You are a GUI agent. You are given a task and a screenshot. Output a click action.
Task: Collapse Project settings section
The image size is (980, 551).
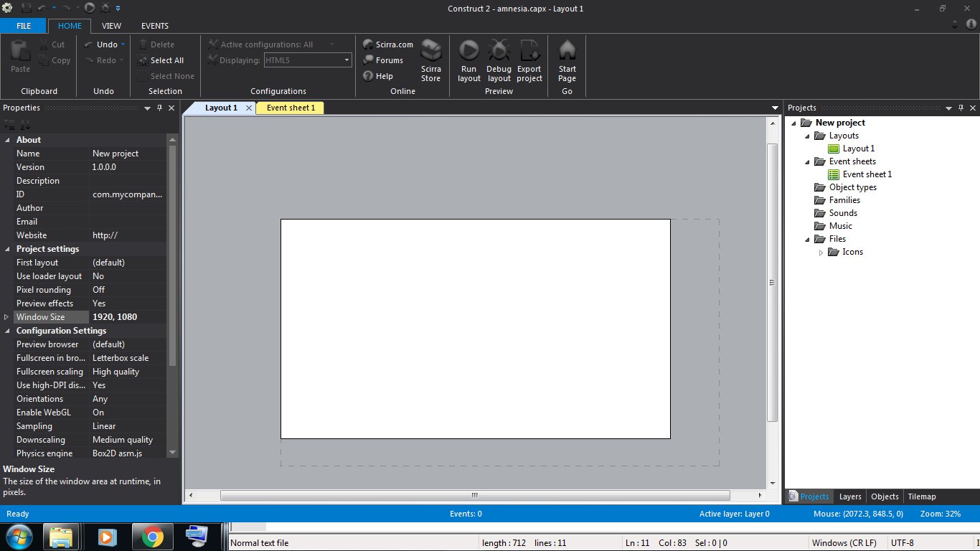(x=7, y=249)
